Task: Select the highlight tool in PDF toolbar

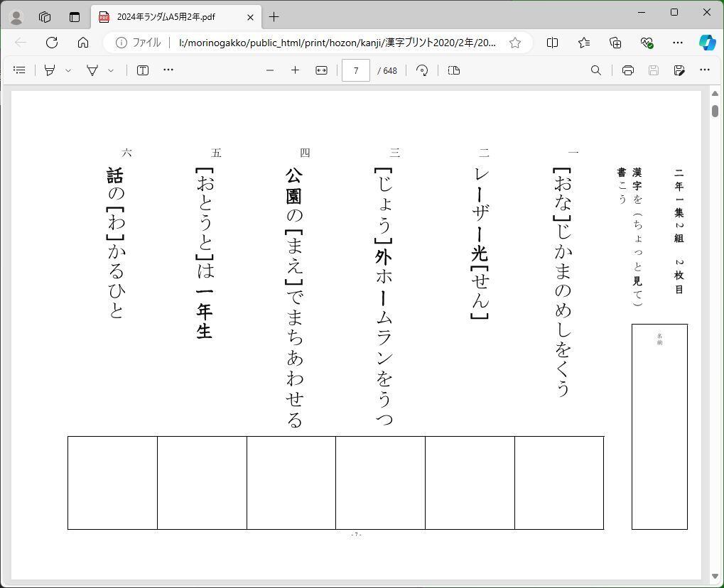Action: click(50, 70)
